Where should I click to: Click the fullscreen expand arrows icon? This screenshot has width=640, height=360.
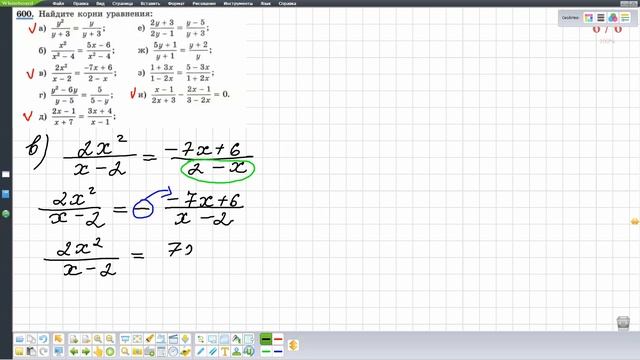137,339
